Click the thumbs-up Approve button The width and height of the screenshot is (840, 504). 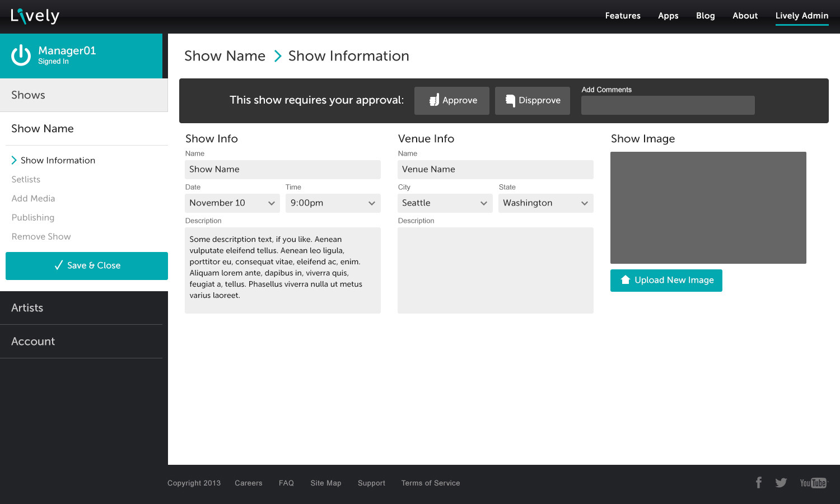tap(452, 101)
